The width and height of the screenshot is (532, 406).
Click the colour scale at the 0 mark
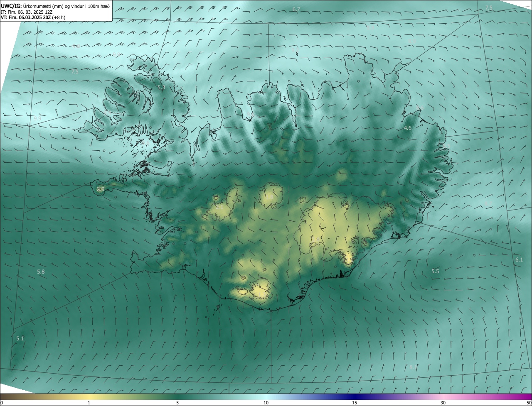tap(1, 403)
